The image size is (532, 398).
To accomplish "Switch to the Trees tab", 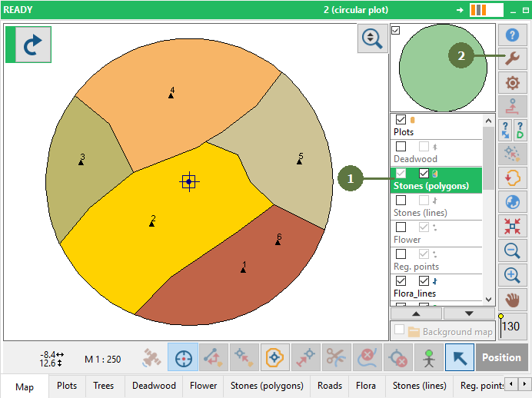I will click(105, 386).
